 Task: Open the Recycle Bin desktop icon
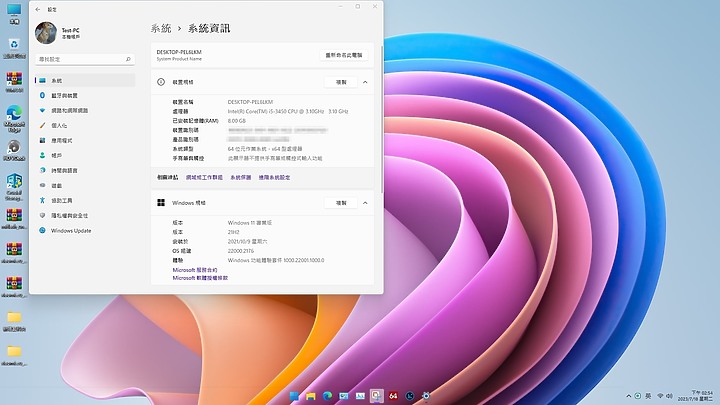(14, 48)
